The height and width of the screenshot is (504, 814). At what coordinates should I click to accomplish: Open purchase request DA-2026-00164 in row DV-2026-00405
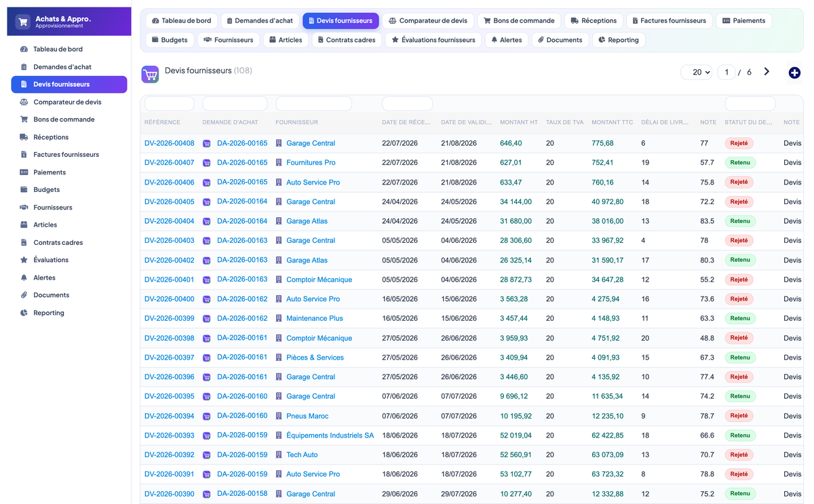coord(242,201)
